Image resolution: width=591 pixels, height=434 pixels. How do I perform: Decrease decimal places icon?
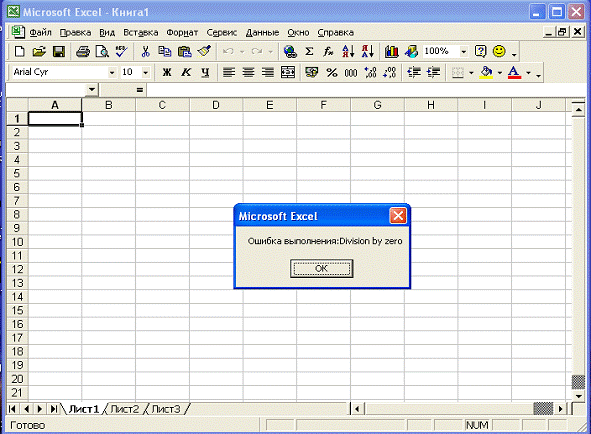click(390, 72)
